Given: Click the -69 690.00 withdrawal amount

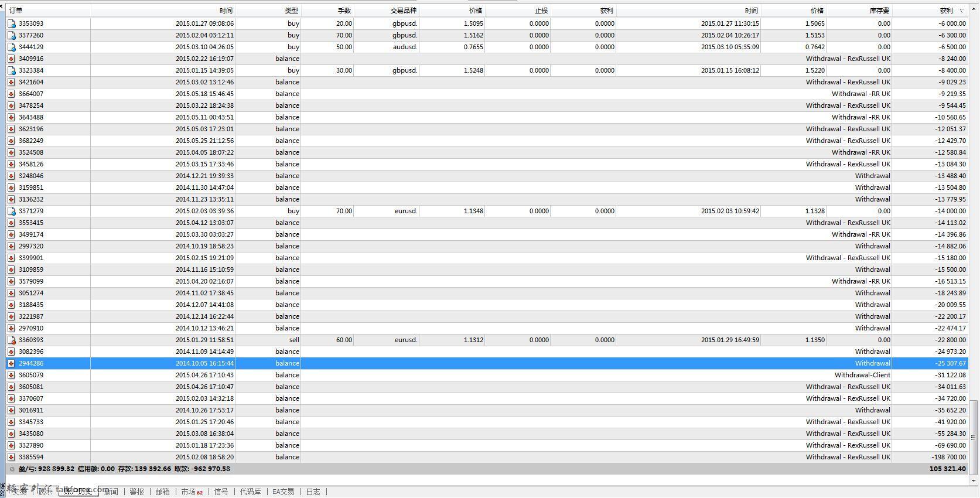Looking at the screenshot, I should (950, 445).
